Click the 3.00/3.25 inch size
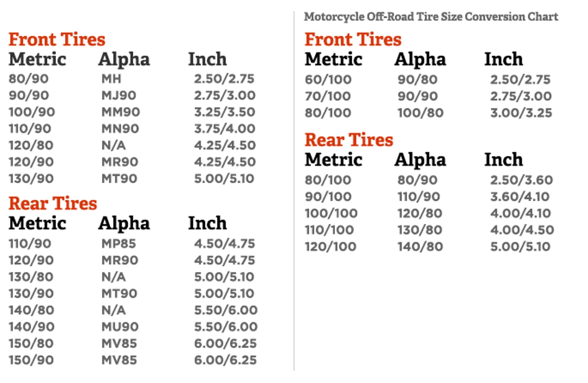 (x=521, y=113)
